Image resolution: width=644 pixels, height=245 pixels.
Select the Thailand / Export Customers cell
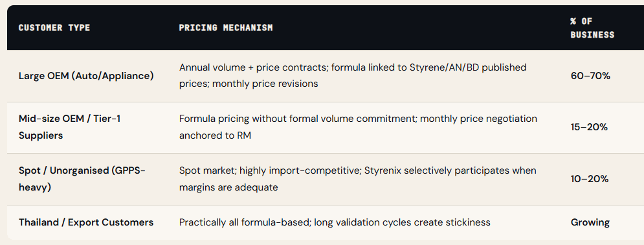(86, 222)
